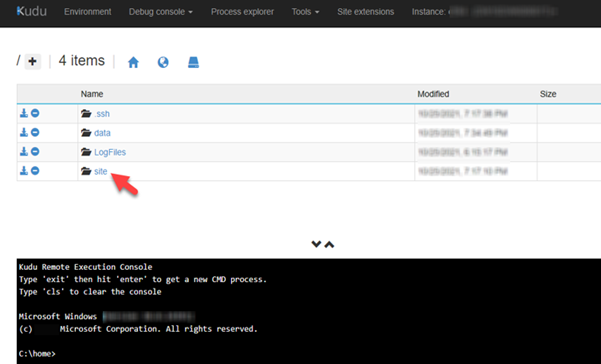The width and height of the screenshot is (601, 364).
Task: Go to home directory icon
Action: [133, 62]
